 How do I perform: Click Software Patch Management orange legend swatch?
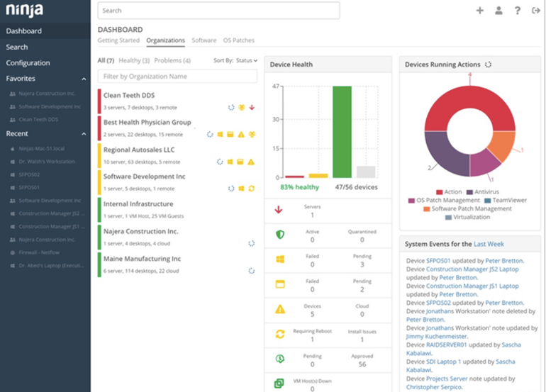point(427,209)
